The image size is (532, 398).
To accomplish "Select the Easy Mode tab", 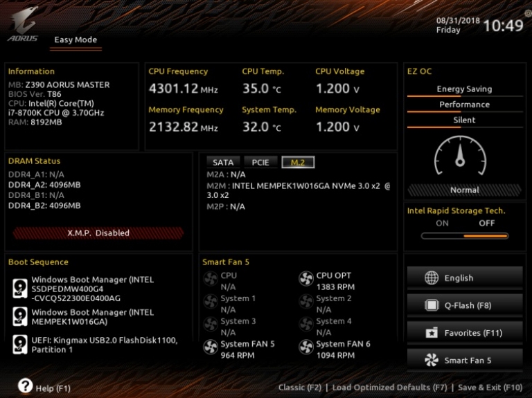I will click(76, 40).
